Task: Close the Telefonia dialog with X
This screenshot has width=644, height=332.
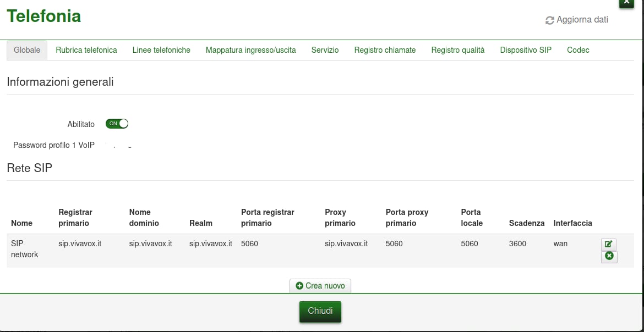Action: 626,2
